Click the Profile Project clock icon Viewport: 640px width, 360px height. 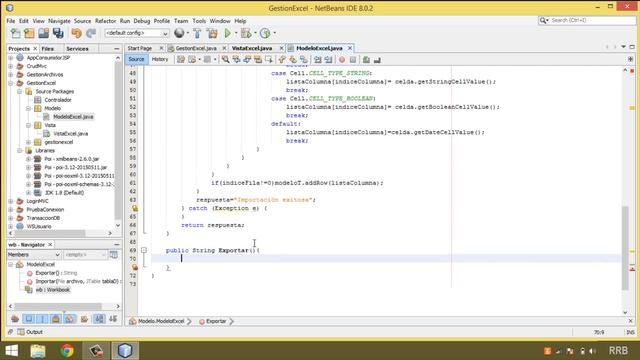pyautogui.click(x=265, y=33)
